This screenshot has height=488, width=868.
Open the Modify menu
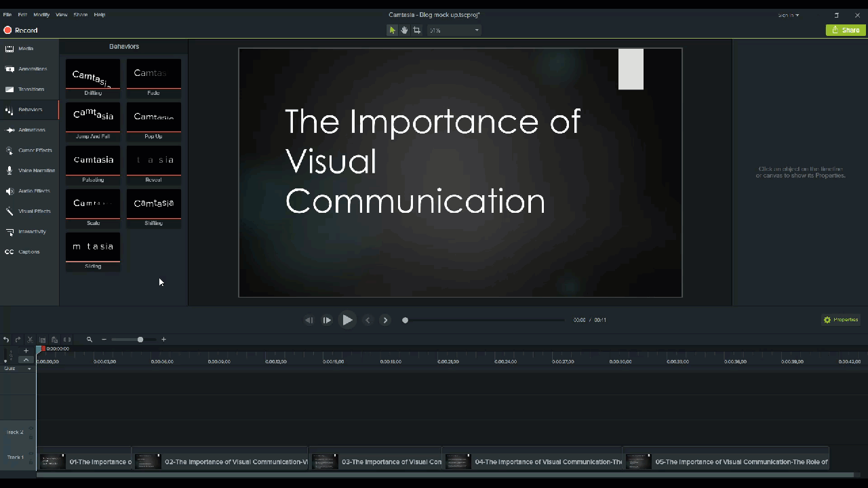tap(41, 14)
